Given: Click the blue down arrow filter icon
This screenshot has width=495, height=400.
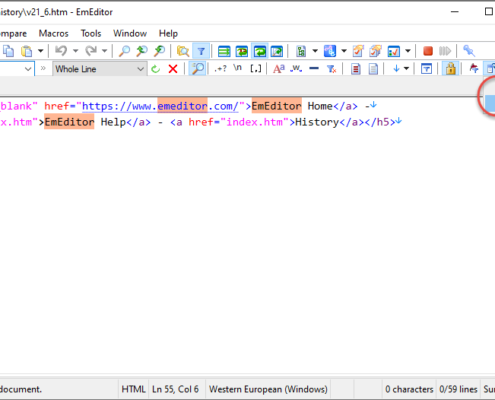Looking at the screenshot, I should [x=396, y=69].
